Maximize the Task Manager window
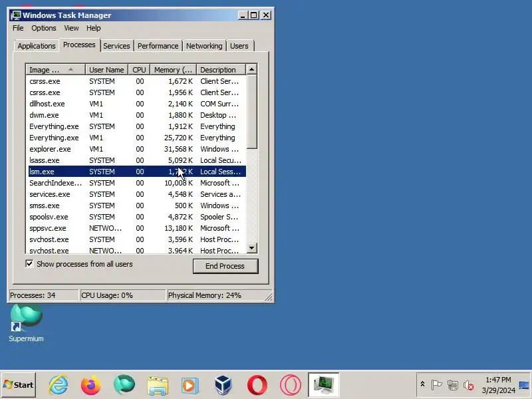 click(254, 15)
